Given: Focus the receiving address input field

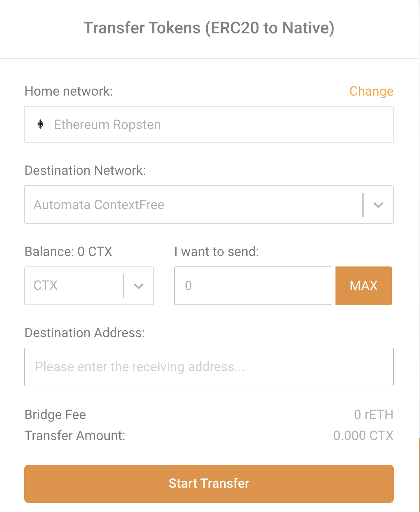Looking at the screenshot, I should 209,367.
